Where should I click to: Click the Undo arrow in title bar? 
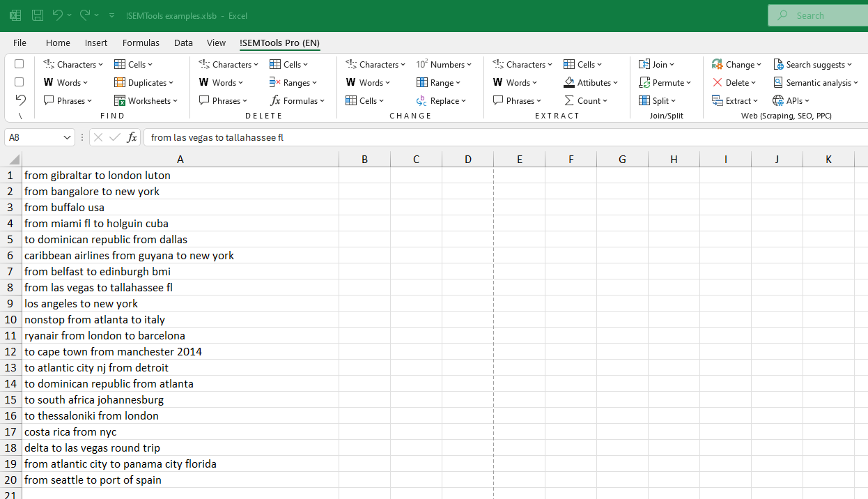[x=57, y=15]
